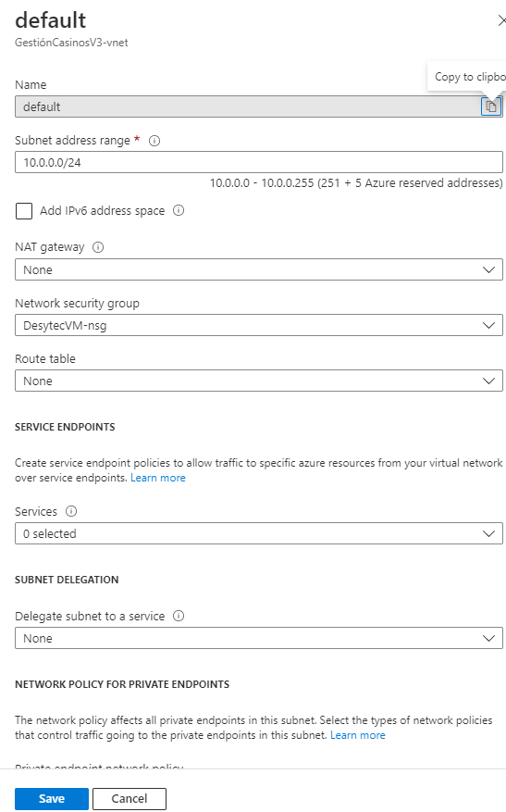506x812 pixels.
Task: Open the Route table dropdown
Action: tap(259, 381)
